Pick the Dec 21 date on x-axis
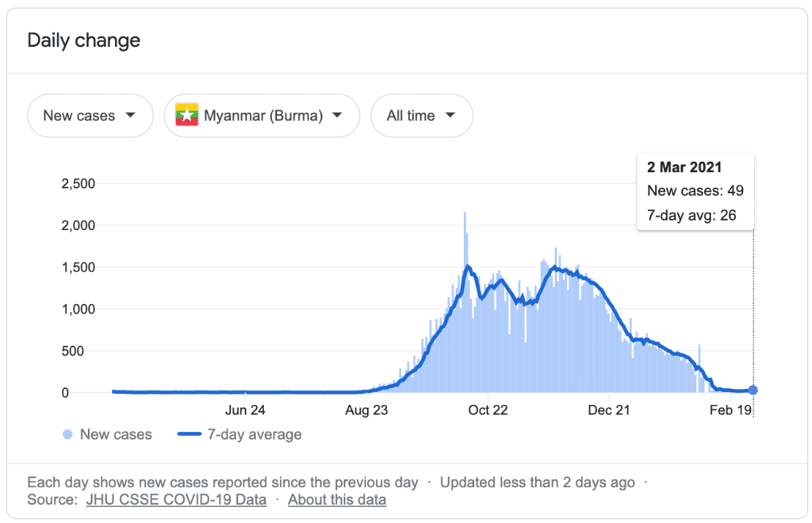This screenshot has height=523, width=812. 609,410
